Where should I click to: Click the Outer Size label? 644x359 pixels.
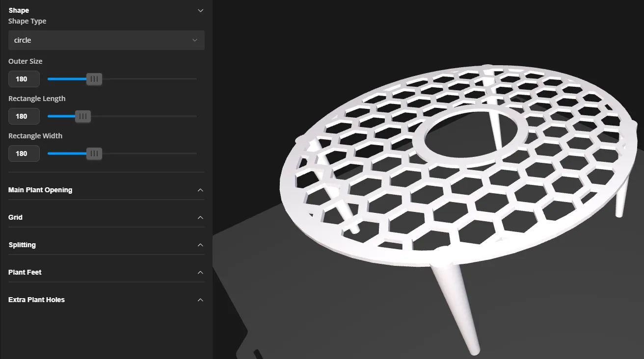click(26, 61)
